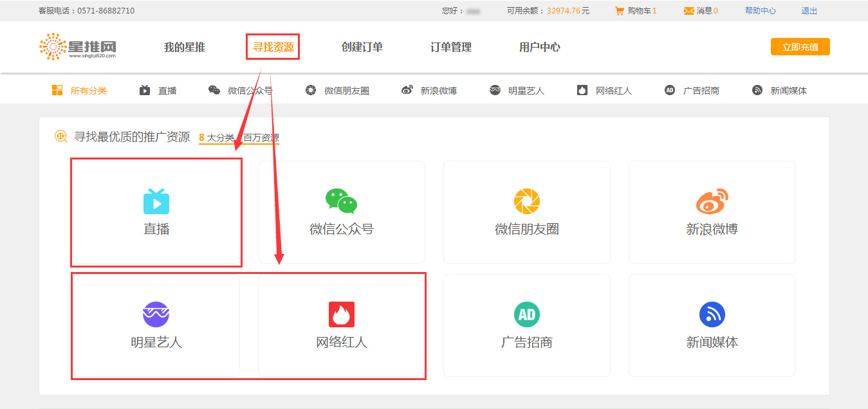Viewport: 868px width, 409px height.
Task: Click the 客服电话 0571-86882710 text
Action: click(x=87, y=11)
